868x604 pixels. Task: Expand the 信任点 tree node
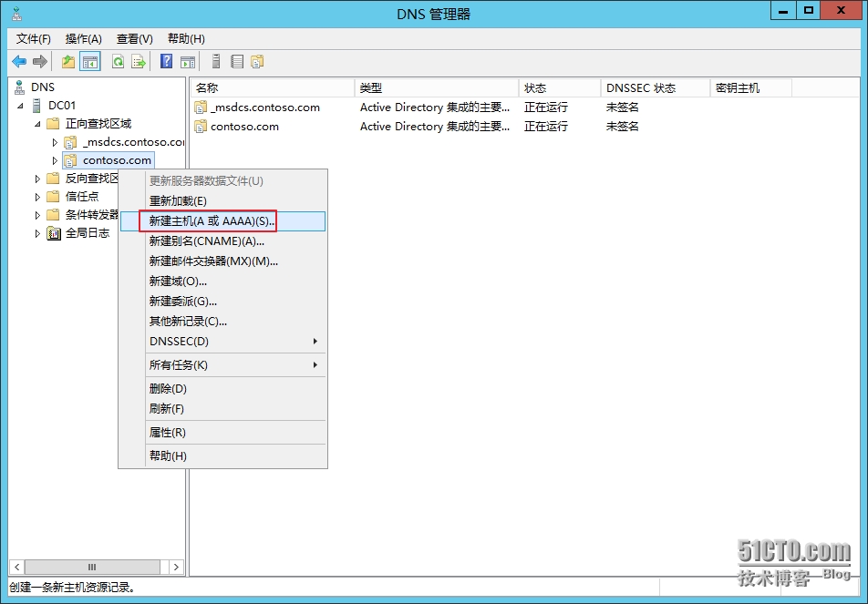(37, 197)
